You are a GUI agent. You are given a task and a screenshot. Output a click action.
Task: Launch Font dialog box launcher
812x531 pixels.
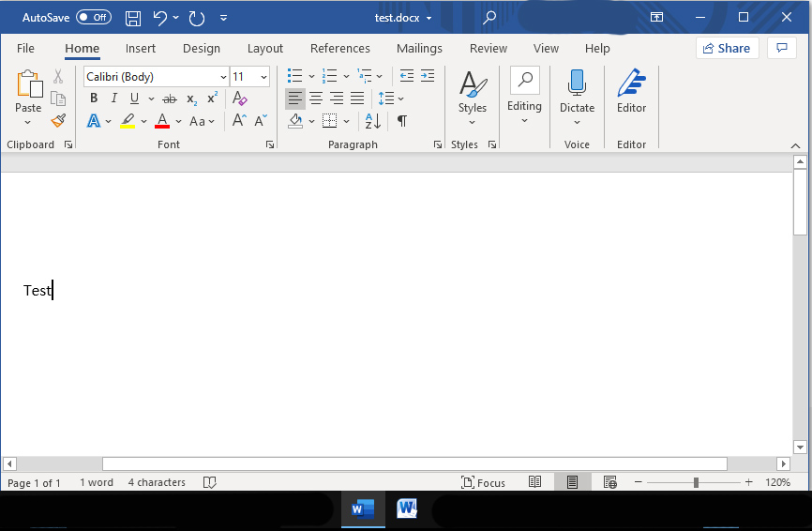click(x=270, y=144)
